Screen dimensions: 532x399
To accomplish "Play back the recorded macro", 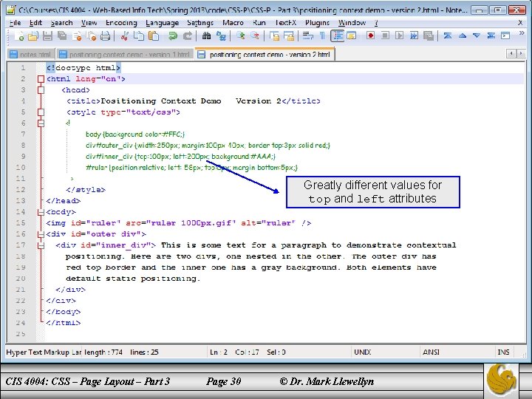I will point(399,35).
